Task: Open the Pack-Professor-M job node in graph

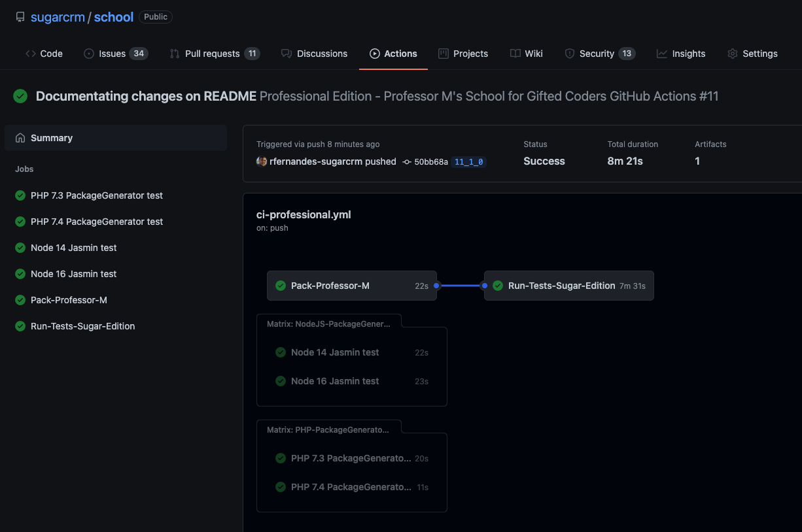Action: tap(352, 286)
